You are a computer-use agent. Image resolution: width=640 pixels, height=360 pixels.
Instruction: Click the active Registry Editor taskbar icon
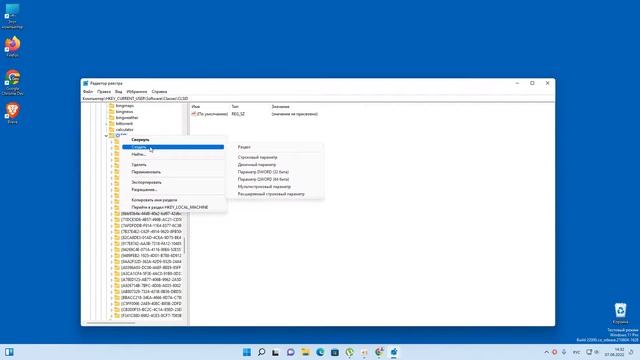394,352
